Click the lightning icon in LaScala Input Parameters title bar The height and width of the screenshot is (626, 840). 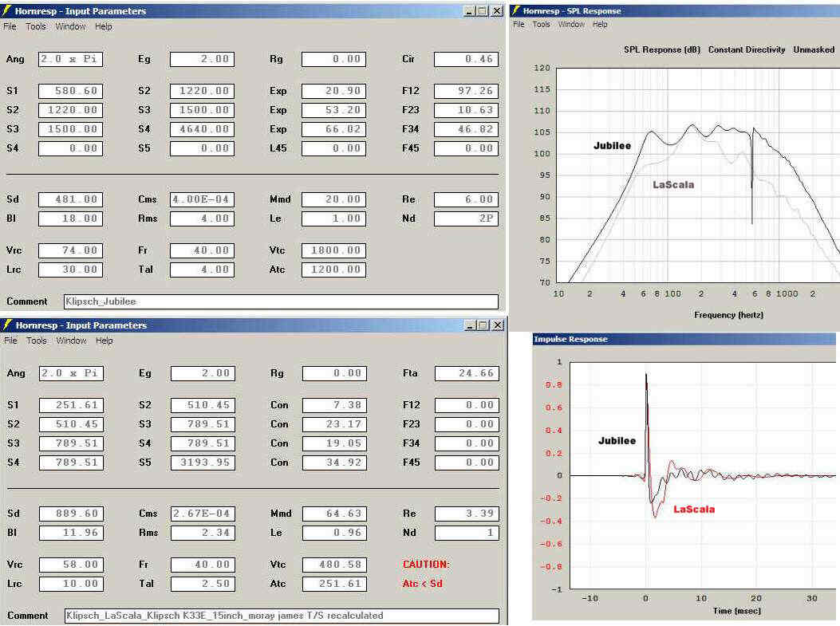7,325
